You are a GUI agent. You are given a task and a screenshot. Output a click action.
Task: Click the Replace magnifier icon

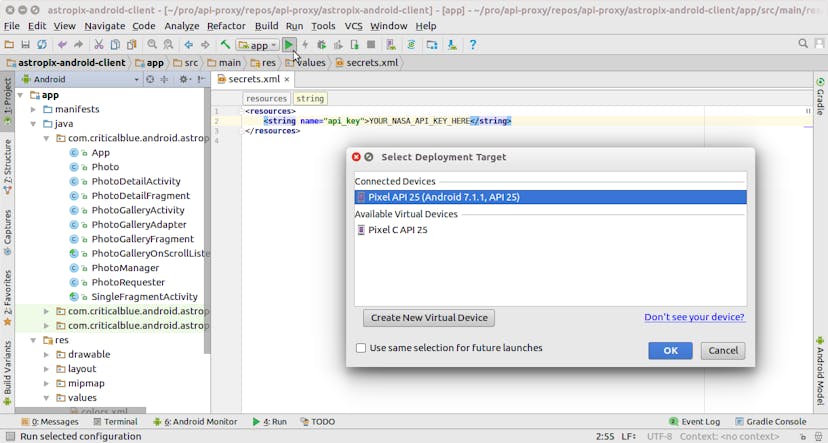pos(168,45)
